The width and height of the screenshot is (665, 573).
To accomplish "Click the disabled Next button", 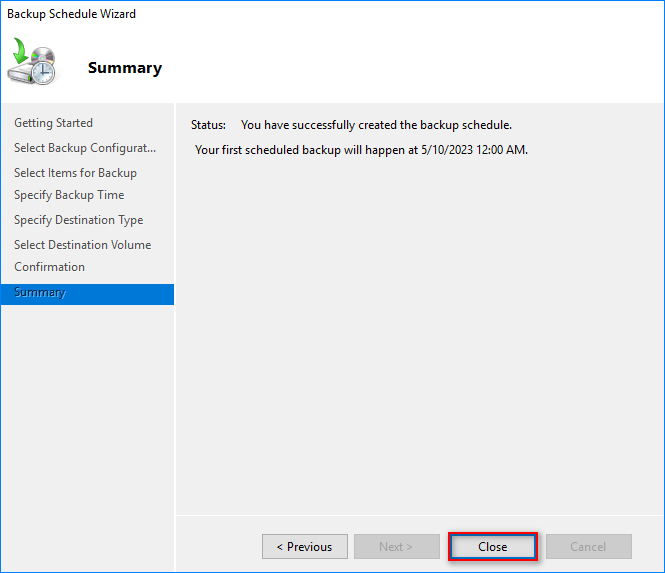I will 397,546.
